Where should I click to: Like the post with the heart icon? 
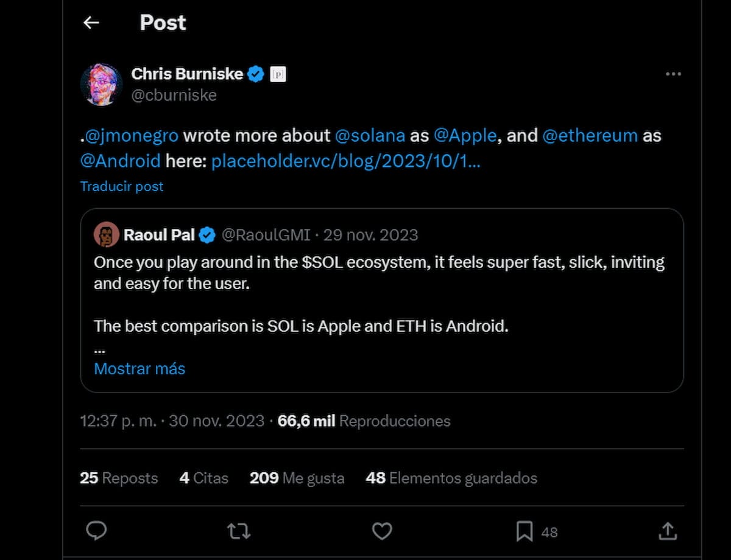click(x=382, y=531)
